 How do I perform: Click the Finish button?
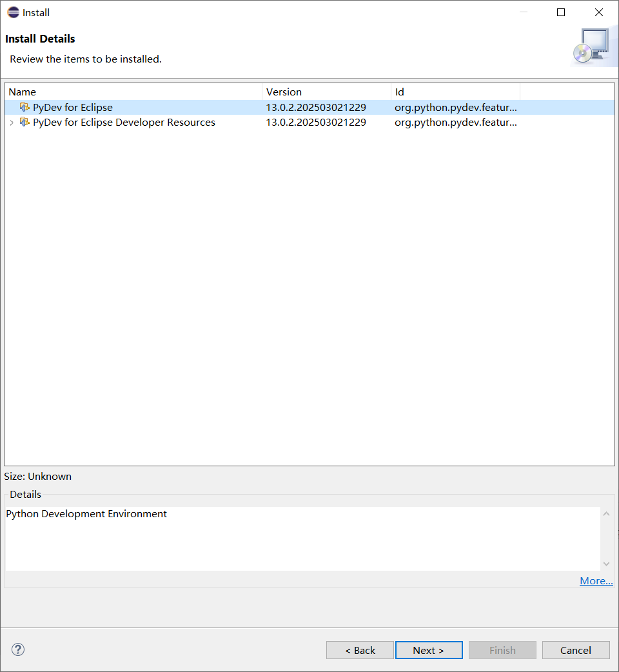502,650
